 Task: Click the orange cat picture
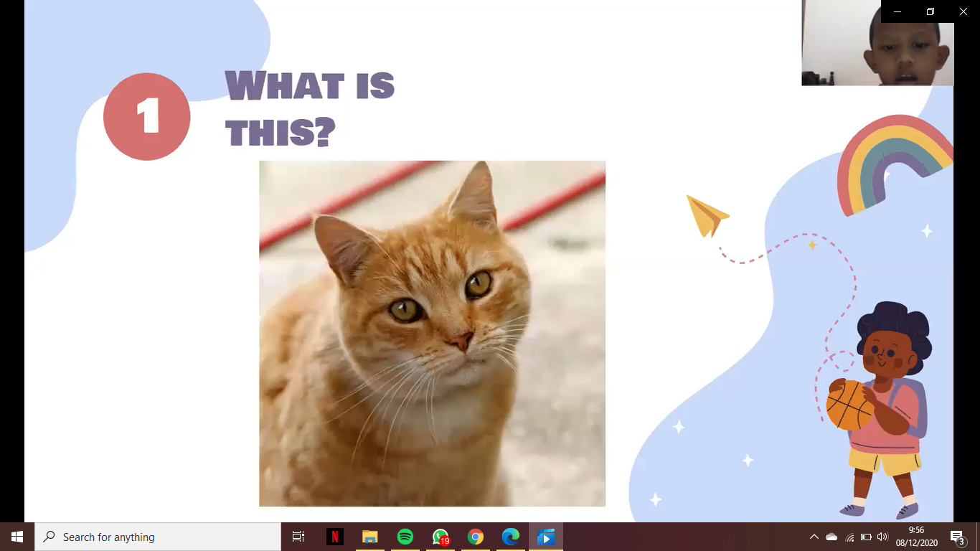432,334
